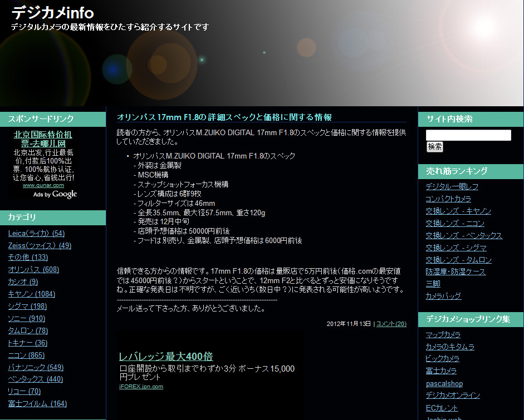Click the Ads by Google label
Image resolution: width=524 pixels, height=420 pixels.
(55, 194)
